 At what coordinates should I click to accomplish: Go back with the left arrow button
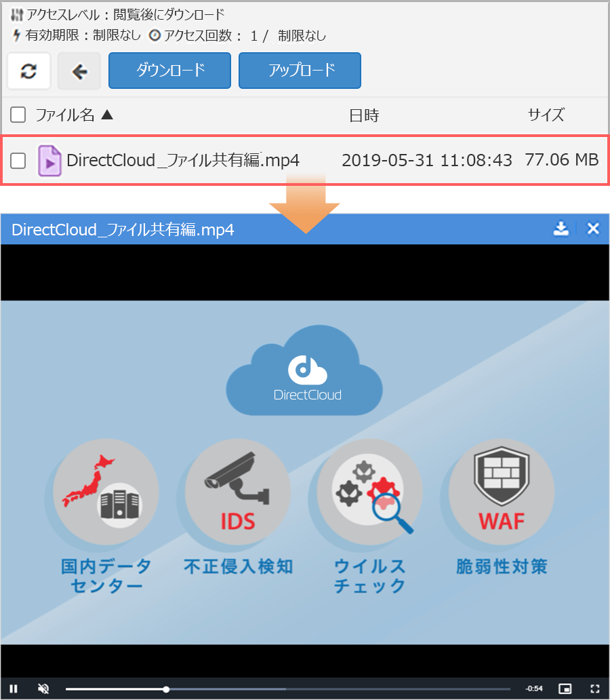click(79, 71)
